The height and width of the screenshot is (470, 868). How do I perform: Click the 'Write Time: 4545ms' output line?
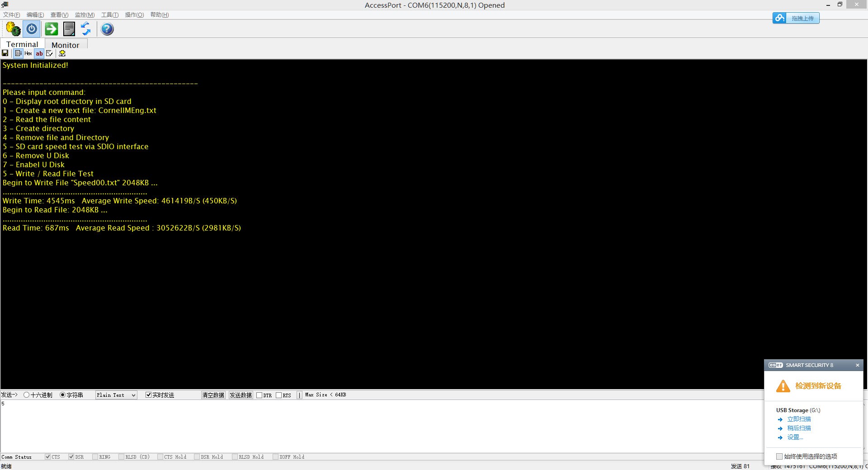click(120, 201)
